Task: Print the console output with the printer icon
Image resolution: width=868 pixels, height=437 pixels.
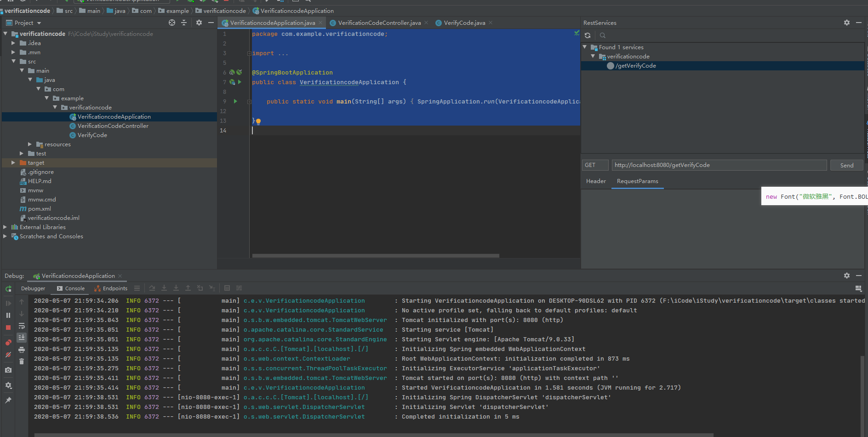Action: pos(22,350)
